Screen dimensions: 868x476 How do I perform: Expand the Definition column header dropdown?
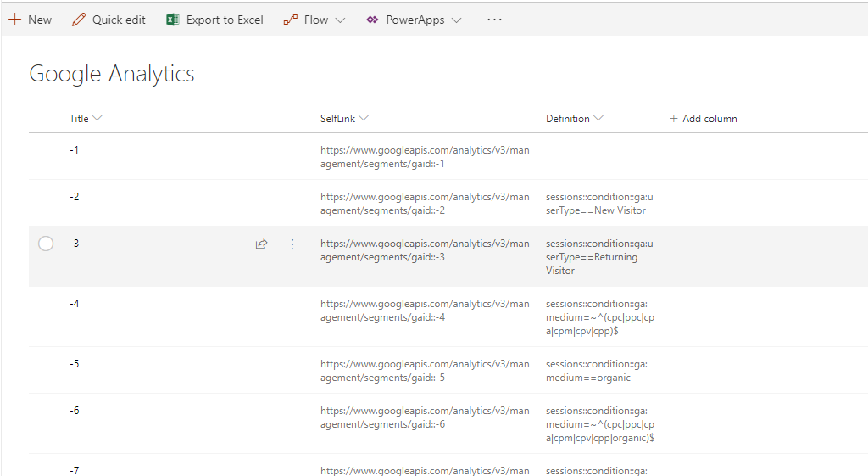598,119
